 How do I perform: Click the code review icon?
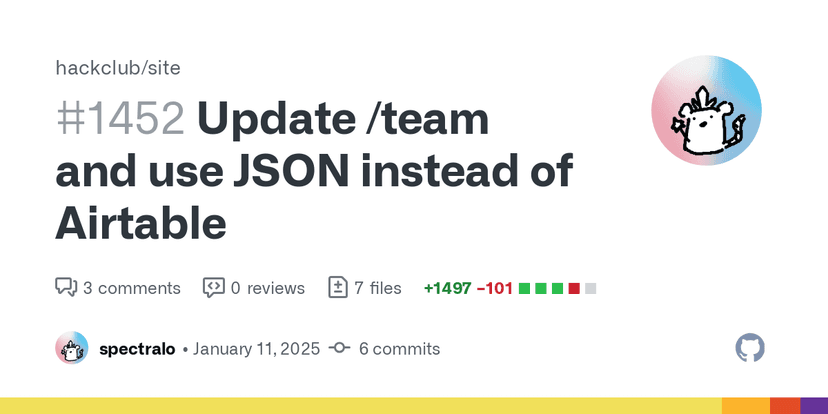click(213, 288)
